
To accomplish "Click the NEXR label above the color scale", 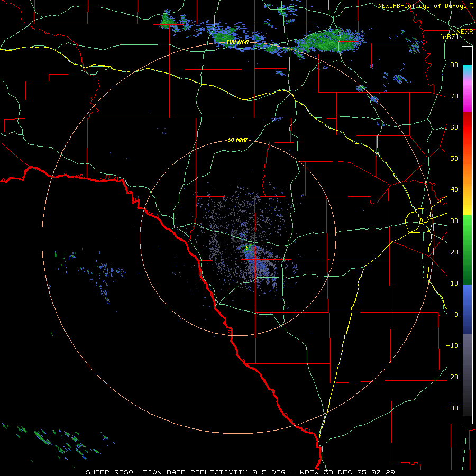I will point(464,32).
